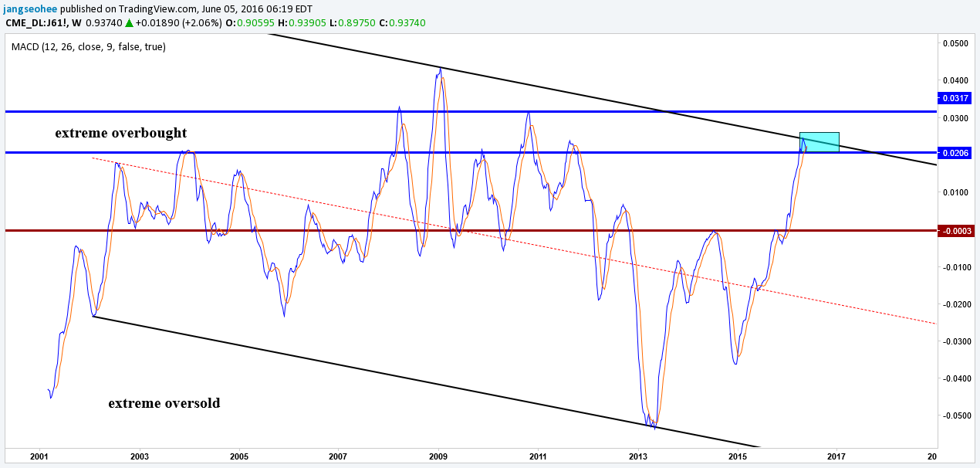
Task: Click the 2005 label on time axis
Action: 238,457
